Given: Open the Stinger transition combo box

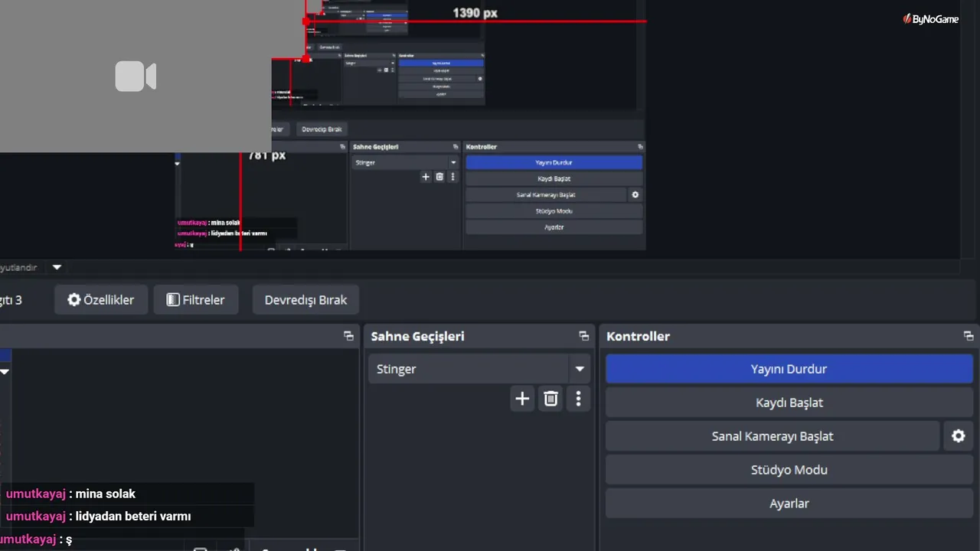Looking at the screenshot, I should point(479,369).
